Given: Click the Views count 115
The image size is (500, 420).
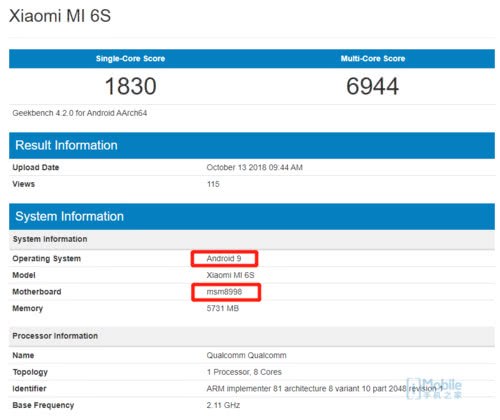Looking at the screenshot, I should pos(213,184).
